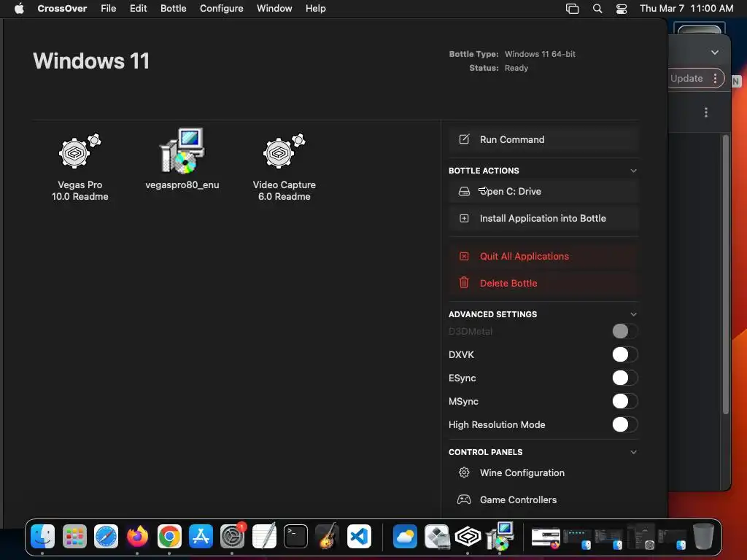The height and width of the screenshot is (560, 747).
Task: Click the Install Application plus icon
Action: pos(464,219)
